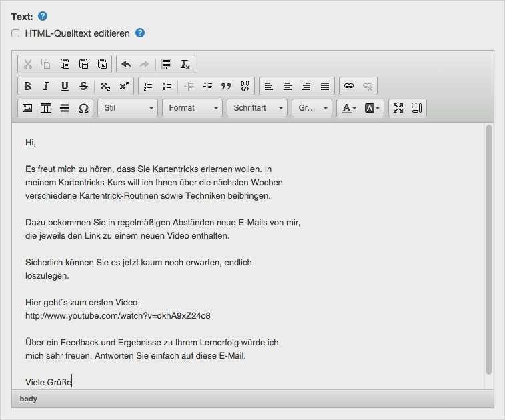Screen dimensions: 505x420
Task: Insert a special character (Omega)
Action: pos(83,108)
